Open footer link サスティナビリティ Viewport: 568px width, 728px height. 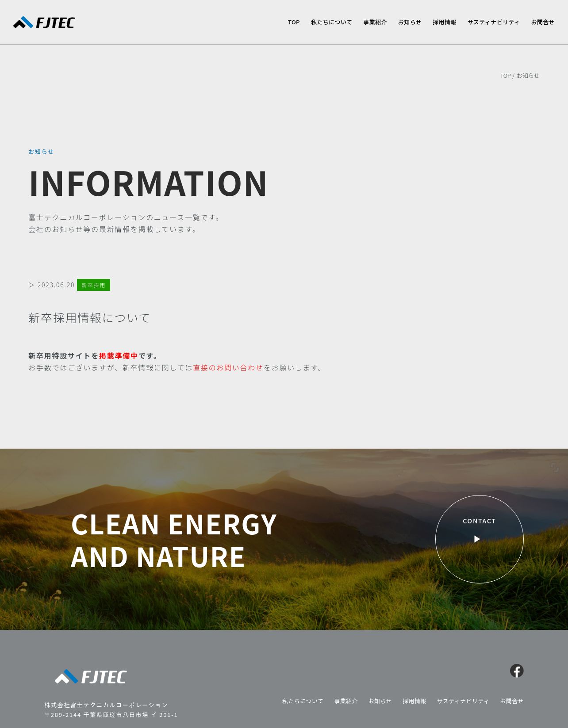coord(463,701)
